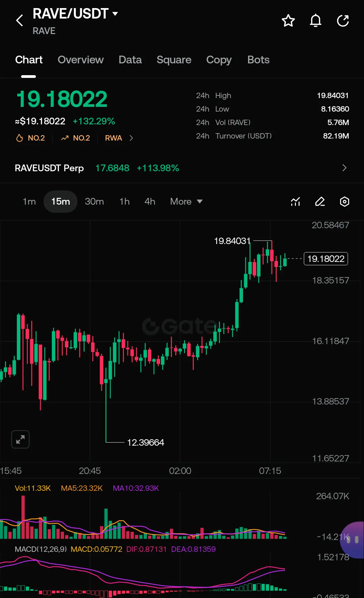This screenshot has width=364, height=598.
Task: Tap the +132.29% change value
Action: pos(94,121)
